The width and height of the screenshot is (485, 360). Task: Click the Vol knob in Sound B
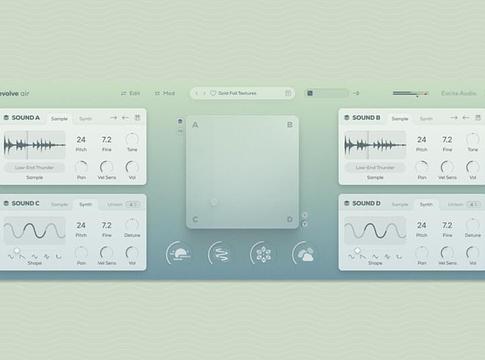pos(473,167)
